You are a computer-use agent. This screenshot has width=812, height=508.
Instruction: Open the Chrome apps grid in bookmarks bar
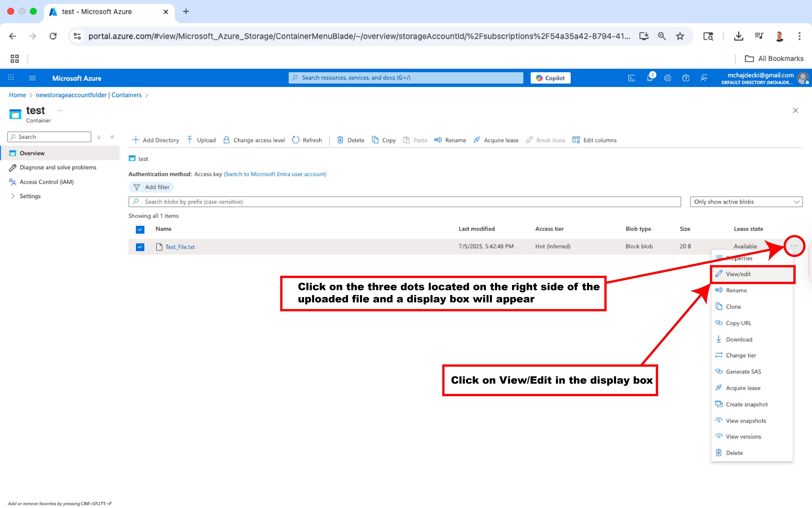click(14, 59)
